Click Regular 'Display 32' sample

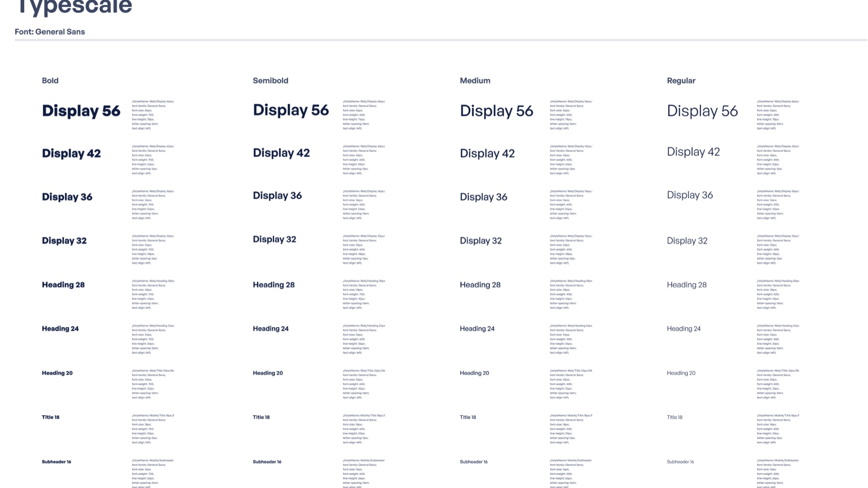click(x=687, y=241)
